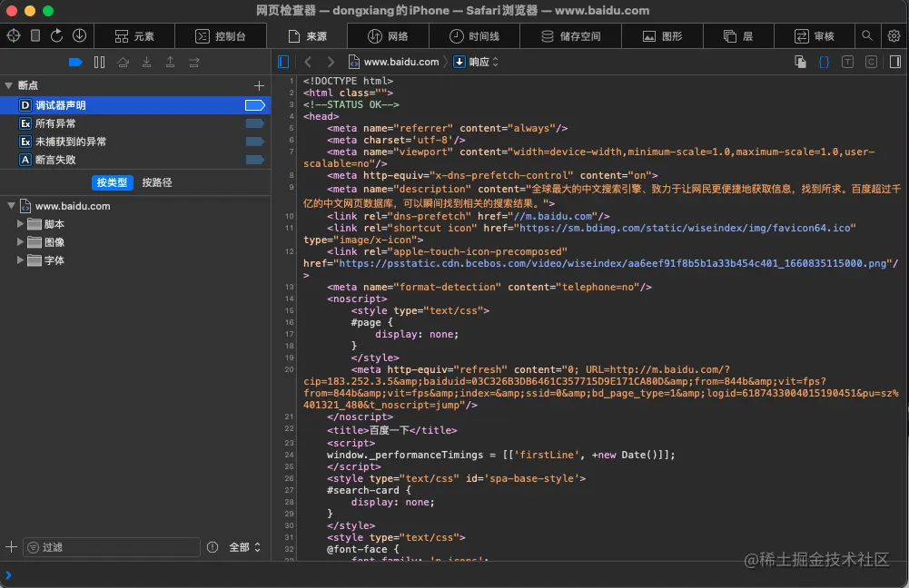The image size is (909, 588).
Task: Click the step over debugger icon
Action: pyautogui.click(x=124, y=62)
